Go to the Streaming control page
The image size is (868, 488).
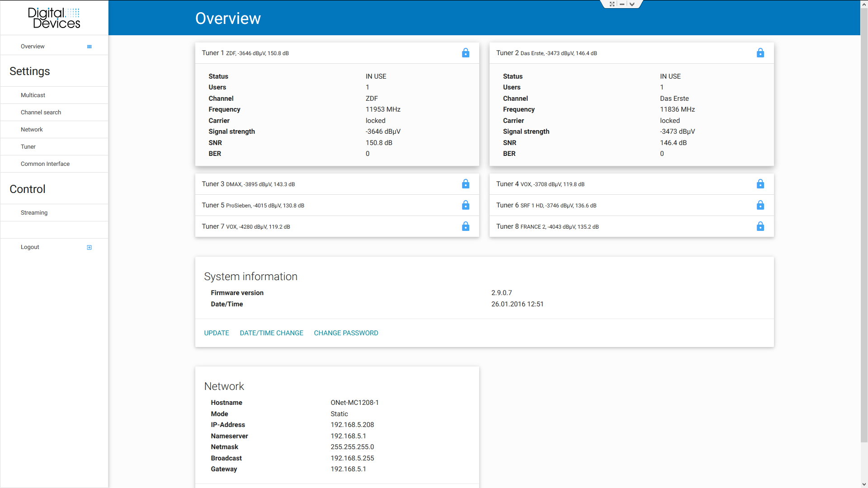click(x=34, y=213)
